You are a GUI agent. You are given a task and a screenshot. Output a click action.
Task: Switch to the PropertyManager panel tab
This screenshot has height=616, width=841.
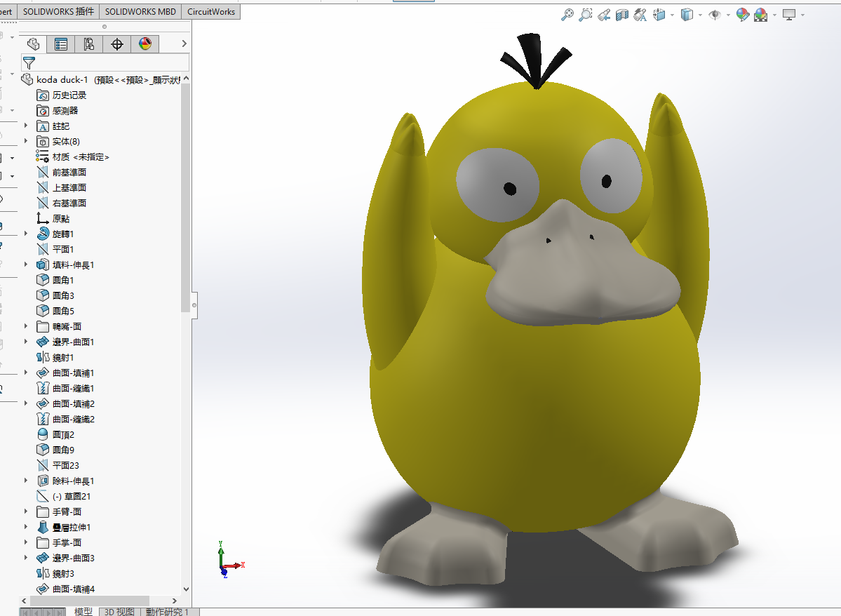click(61, 45)
